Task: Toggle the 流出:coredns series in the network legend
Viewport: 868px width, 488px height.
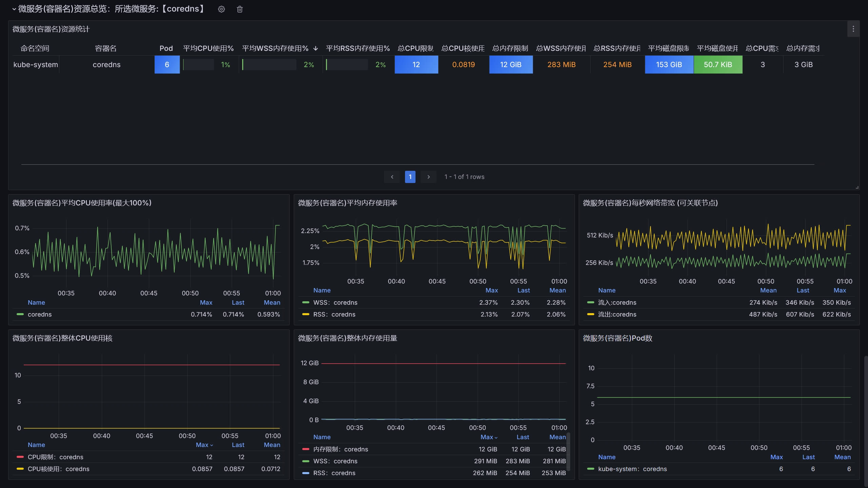Action: [x=617, y=314]
